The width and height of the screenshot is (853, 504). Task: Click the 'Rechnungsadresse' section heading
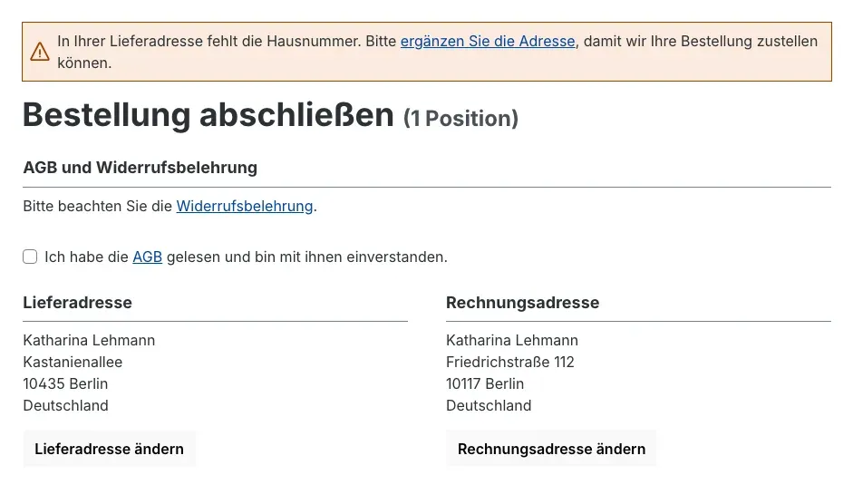(522, 303)
